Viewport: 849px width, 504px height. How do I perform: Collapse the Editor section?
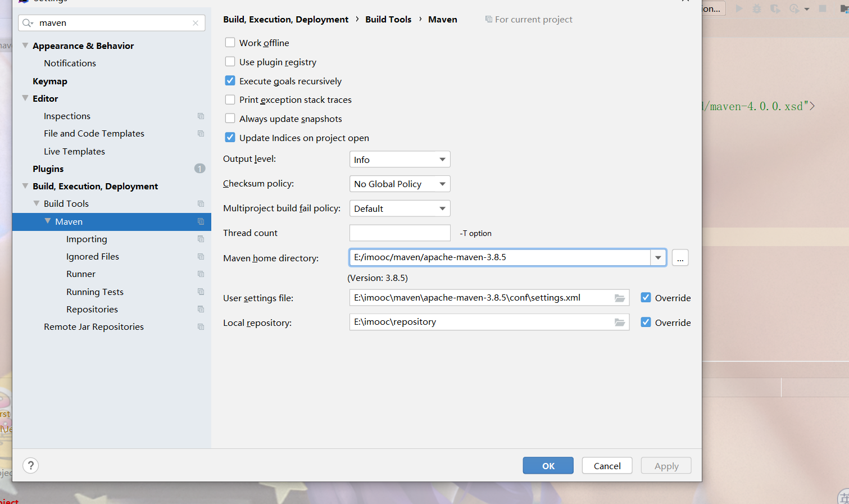pyautogui.click(x=25, y=98)
